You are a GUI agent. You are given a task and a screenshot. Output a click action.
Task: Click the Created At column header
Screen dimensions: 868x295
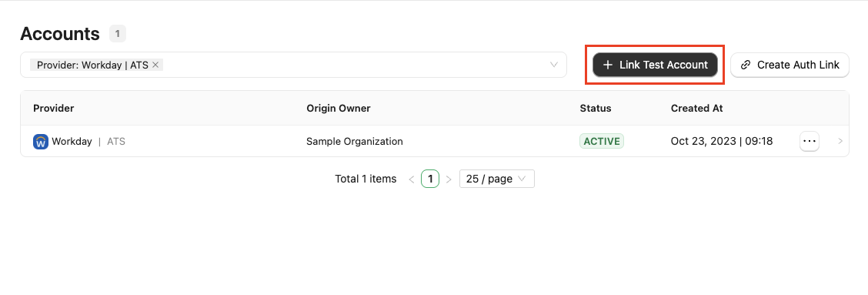[697, 108]
